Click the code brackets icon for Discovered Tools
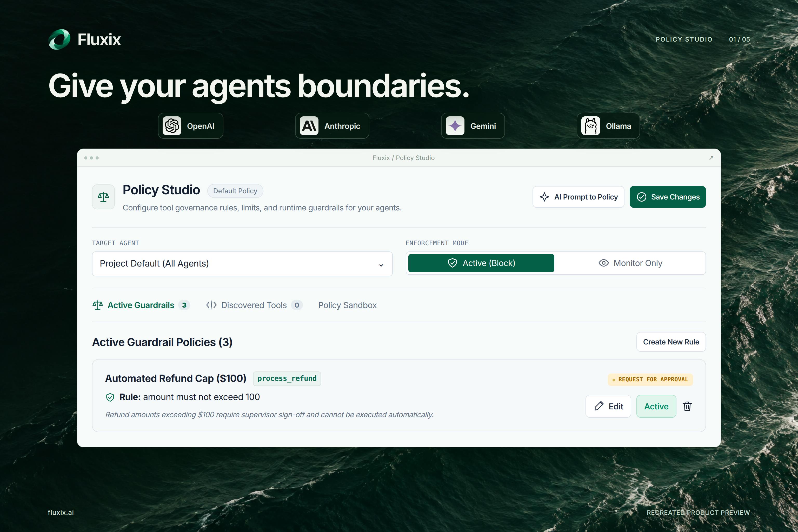This screenshot has width=798, height=532. (211, 305)
